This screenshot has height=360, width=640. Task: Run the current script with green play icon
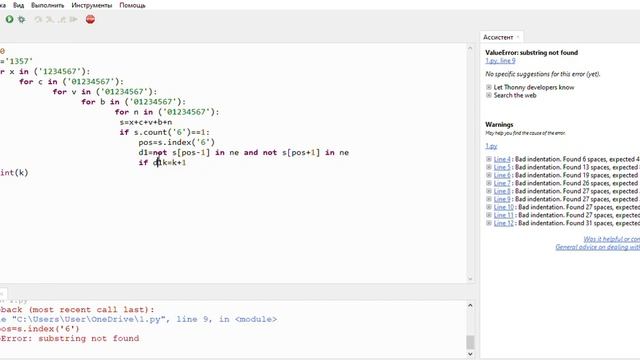pos(9,19)
